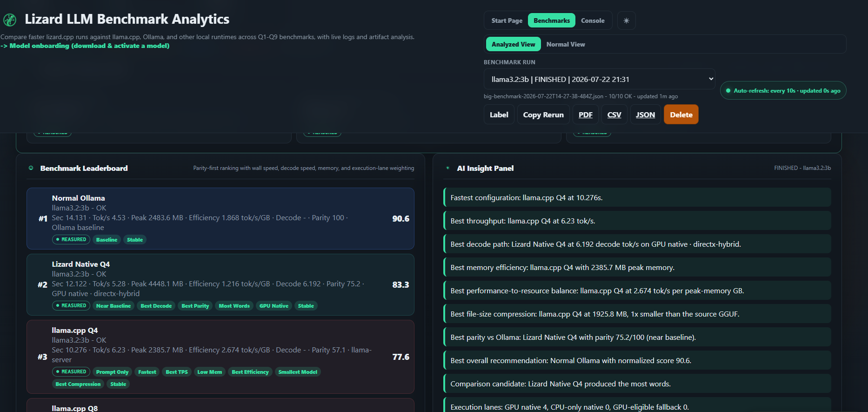Viewport: 868px width, 412px height.
Task: Export the run as CSV
Action: coord(614,115)
